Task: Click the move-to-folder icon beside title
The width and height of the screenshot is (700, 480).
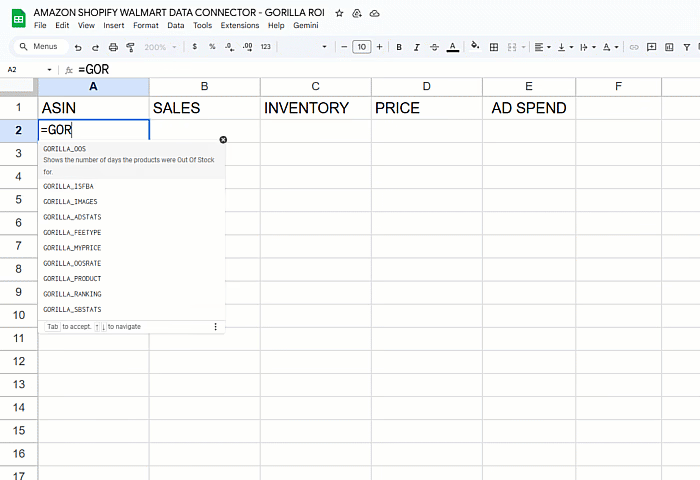Action: (357, 13)
